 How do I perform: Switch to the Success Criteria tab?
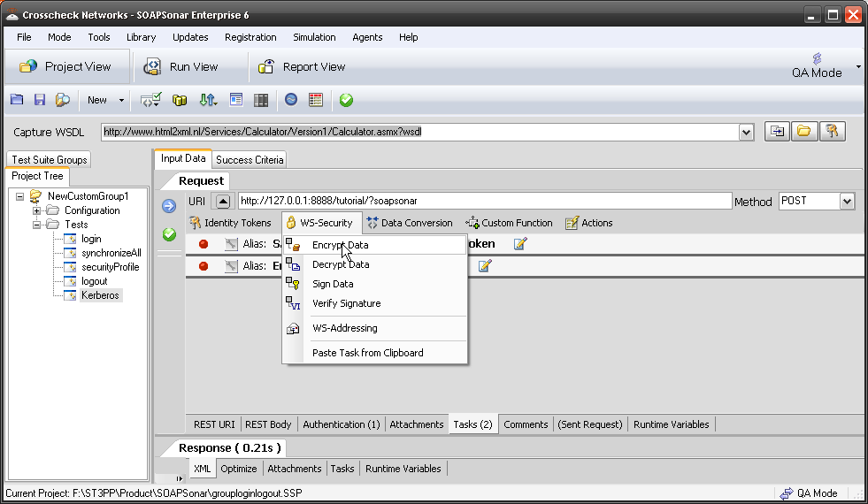pyautogui.click(x=250, y=159)
